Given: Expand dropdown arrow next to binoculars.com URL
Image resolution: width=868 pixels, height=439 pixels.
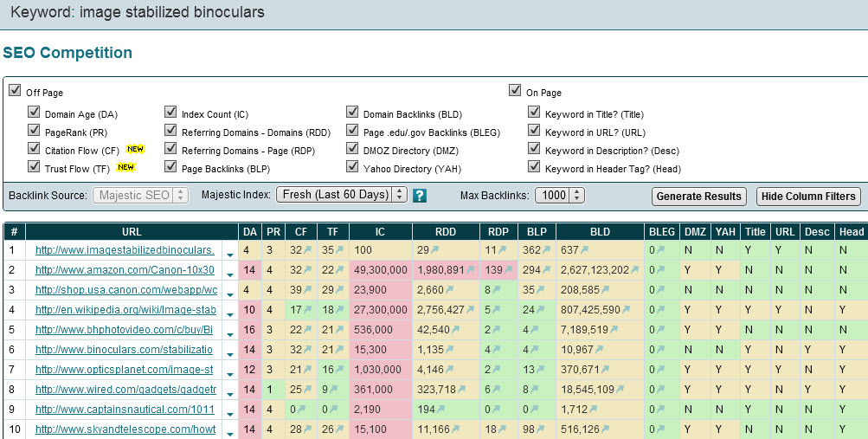Looking at the screenshot, I should [229, 354].
